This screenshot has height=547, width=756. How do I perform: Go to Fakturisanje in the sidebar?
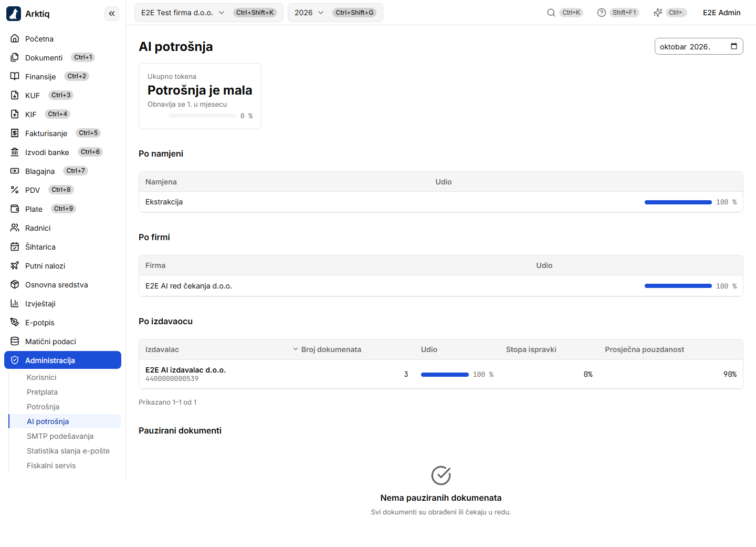click(x=62, y=133)
